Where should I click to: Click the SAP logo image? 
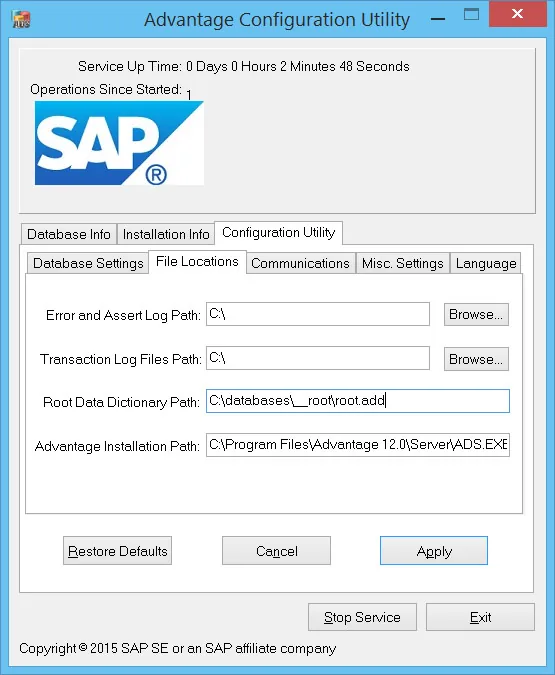point(119,143)
